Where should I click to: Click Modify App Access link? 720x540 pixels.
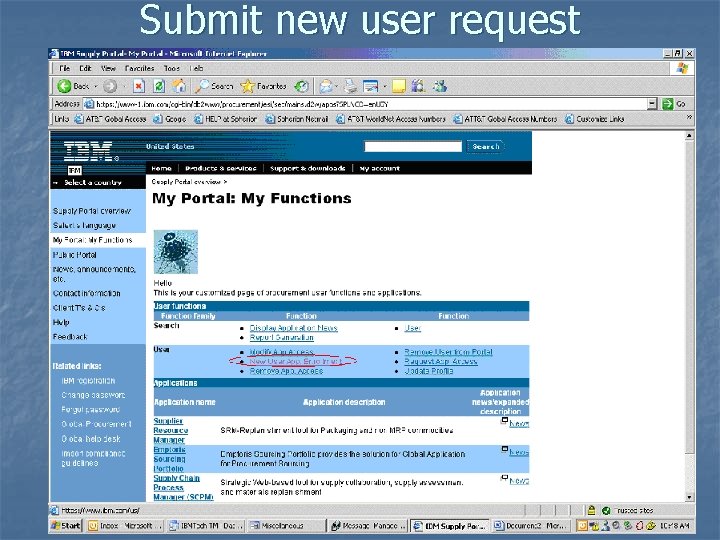[x=281, y=352]
